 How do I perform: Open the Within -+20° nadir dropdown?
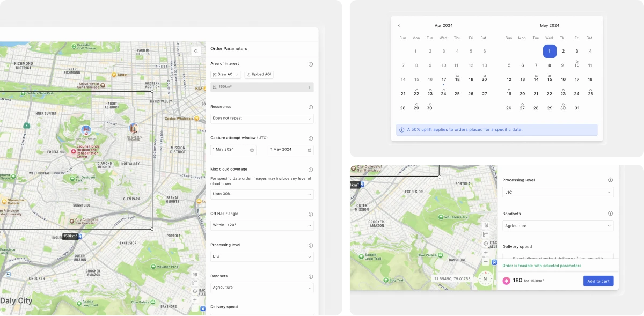pyautogui.click(x=262, y=225)
